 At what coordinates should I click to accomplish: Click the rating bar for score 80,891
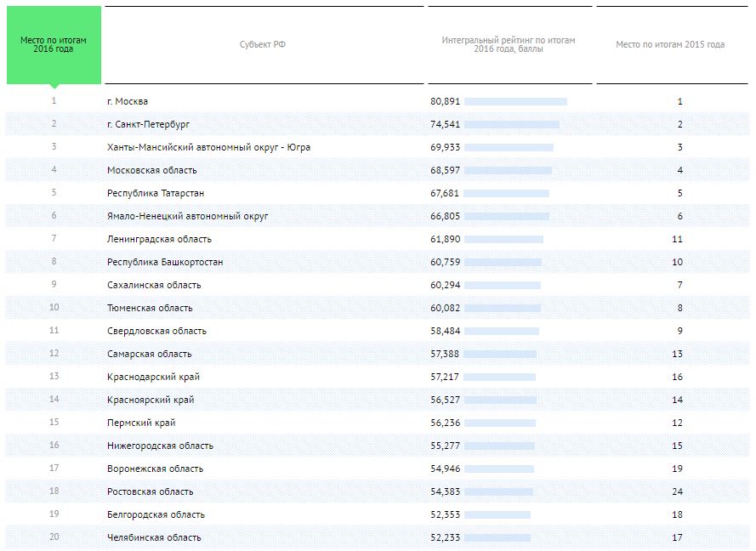pyautogui.click(x=515, y=102)
